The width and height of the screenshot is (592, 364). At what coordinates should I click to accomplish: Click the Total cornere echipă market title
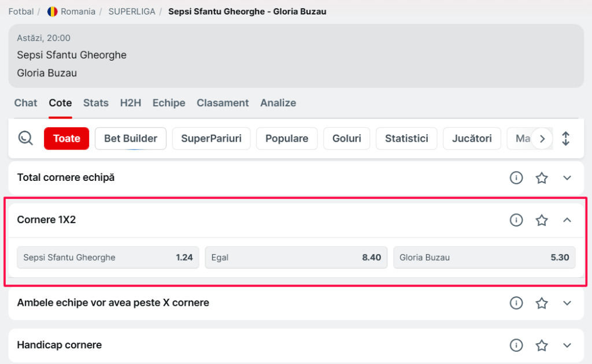point(66,177)
